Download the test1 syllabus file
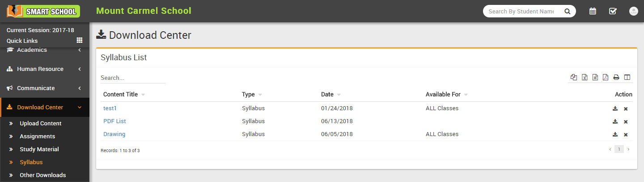The image size is (644, 182). click(x=615, y=108)
